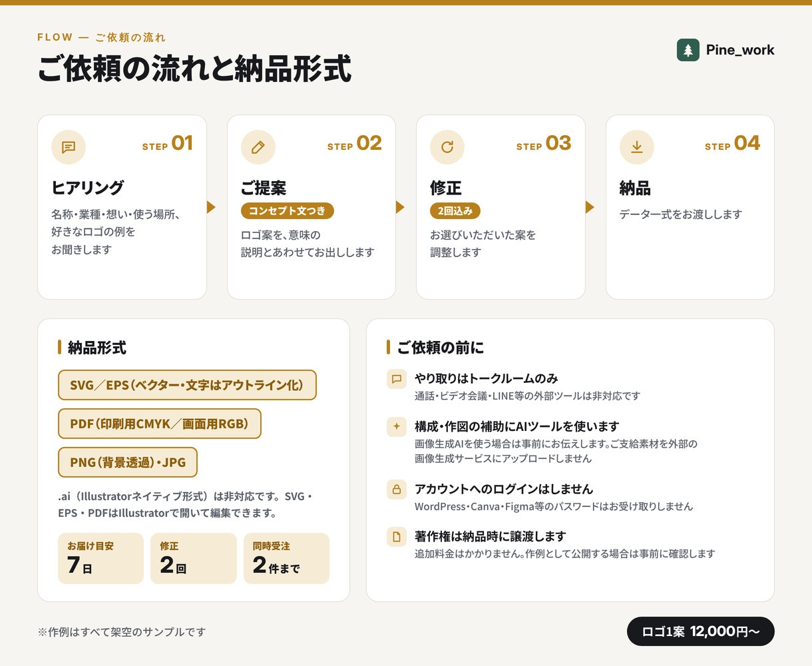Image resolution: width=812 pixels, height=666 pixels.
Task: Click the FLOW — ご依頼の流れ label
Action: coord(102,37)
